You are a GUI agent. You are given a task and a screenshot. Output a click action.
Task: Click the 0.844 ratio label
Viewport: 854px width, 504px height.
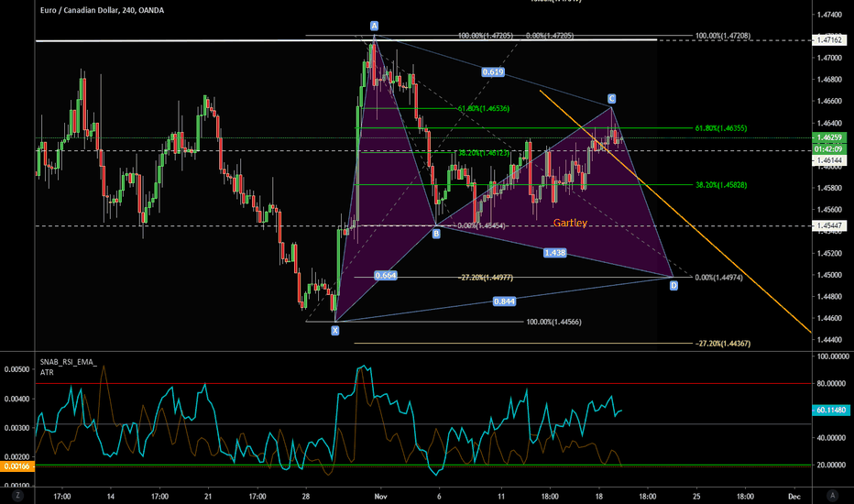click(503, 301)
